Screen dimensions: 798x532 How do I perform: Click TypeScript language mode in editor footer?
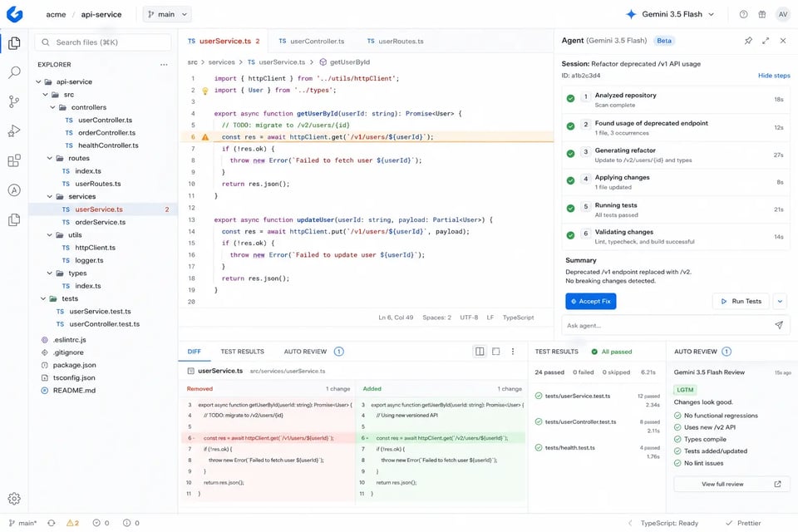point(518,318)
